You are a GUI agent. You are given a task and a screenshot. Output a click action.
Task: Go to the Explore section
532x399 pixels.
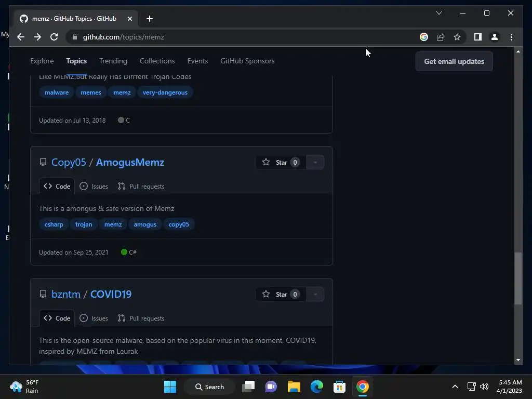tap(42, 61)
